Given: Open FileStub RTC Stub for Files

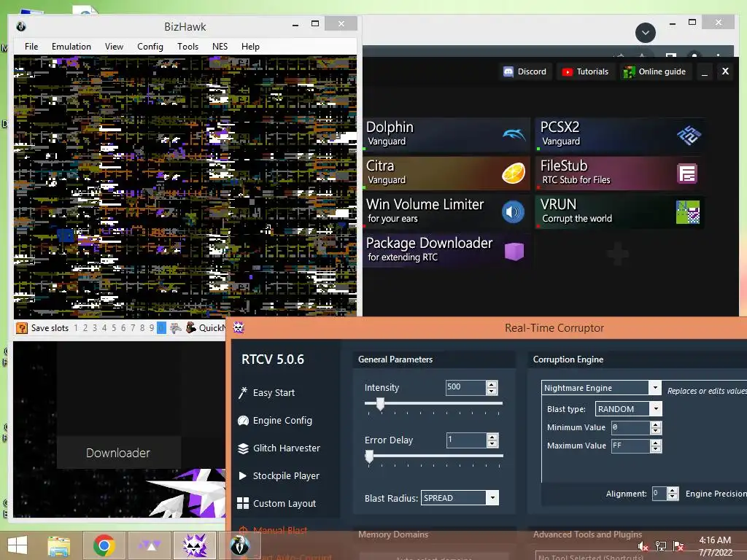Looking at the screenshot, I should click(619, 174).
